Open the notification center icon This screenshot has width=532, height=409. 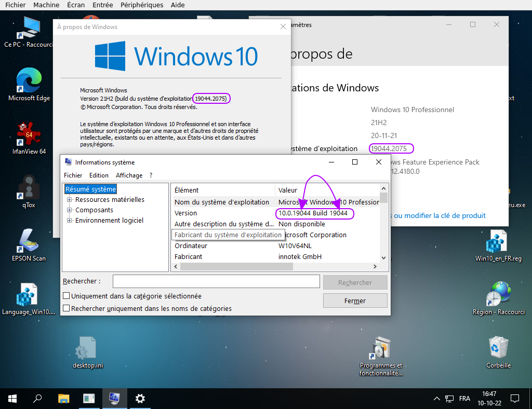[515, 399]
